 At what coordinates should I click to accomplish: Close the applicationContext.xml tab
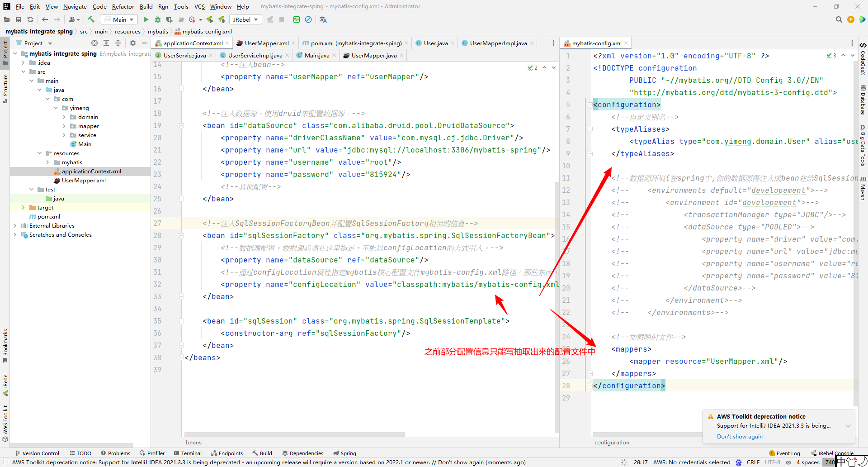tap(227, 43)
